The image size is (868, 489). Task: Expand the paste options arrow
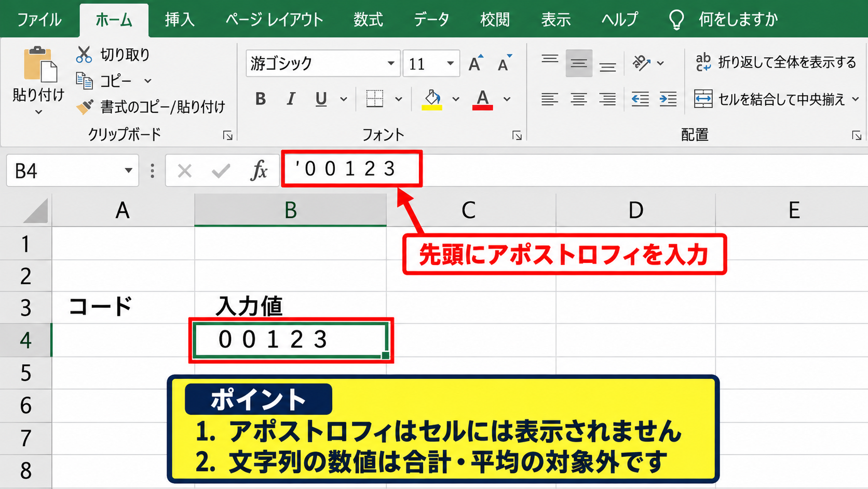point(38,112)
